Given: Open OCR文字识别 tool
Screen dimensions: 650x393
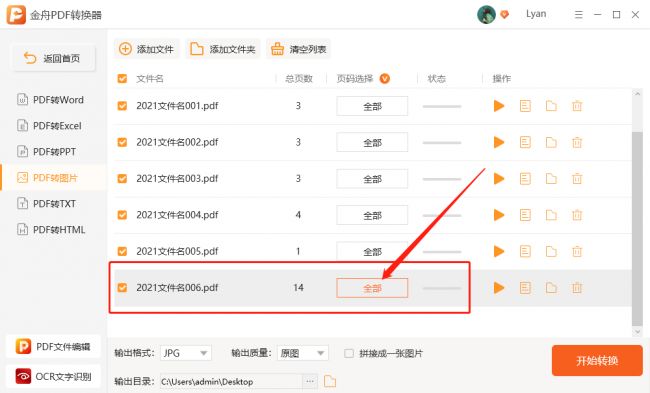Looking at the screenshot, I should [x=53, y=376].
